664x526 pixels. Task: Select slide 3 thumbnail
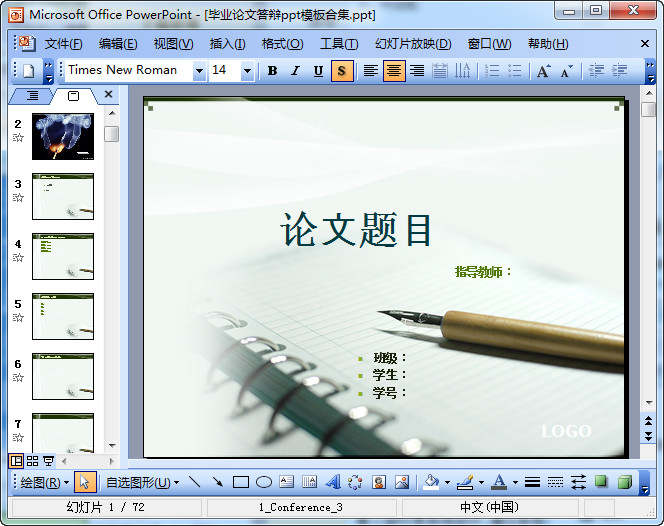pyautogui.click(x=63, y=197)
